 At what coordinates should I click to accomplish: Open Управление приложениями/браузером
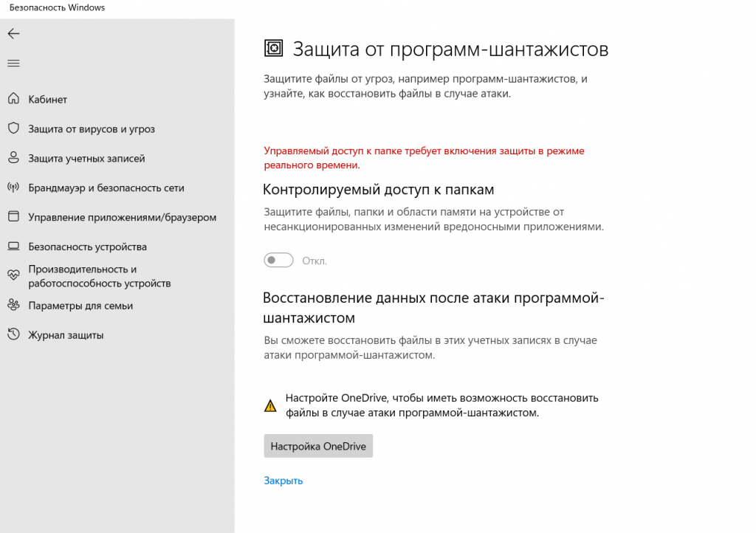tap(122, 217)
